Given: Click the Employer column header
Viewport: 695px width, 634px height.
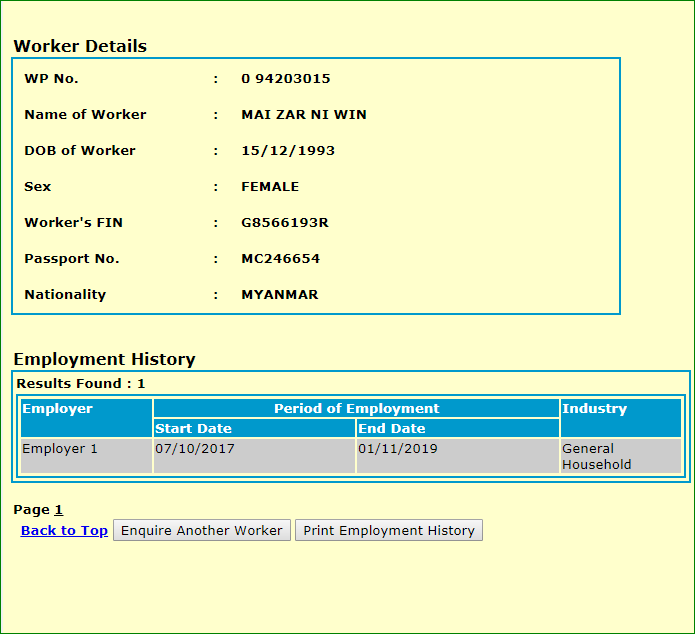Looking at the screenshot, I should pyautogui.click(x=57, y=409).
